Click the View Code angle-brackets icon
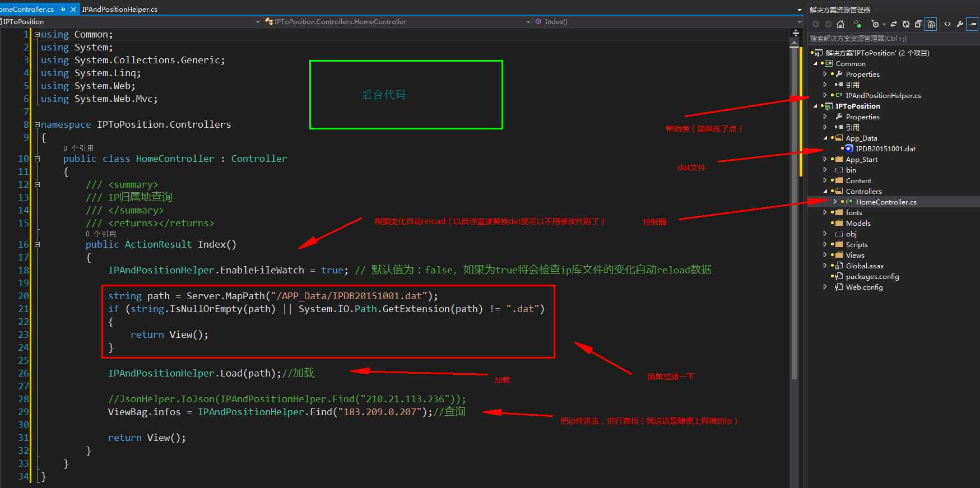 [948, 24]
